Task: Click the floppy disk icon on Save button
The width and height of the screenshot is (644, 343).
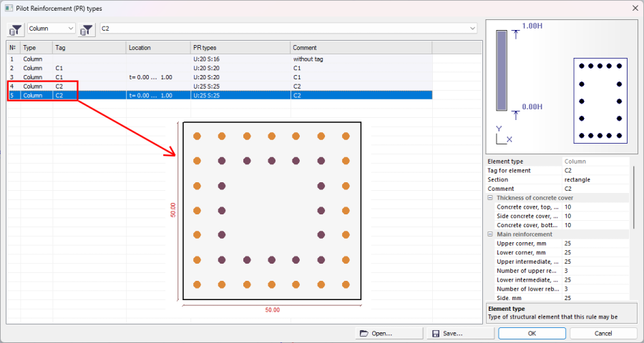Action: (x=435, y=333)
